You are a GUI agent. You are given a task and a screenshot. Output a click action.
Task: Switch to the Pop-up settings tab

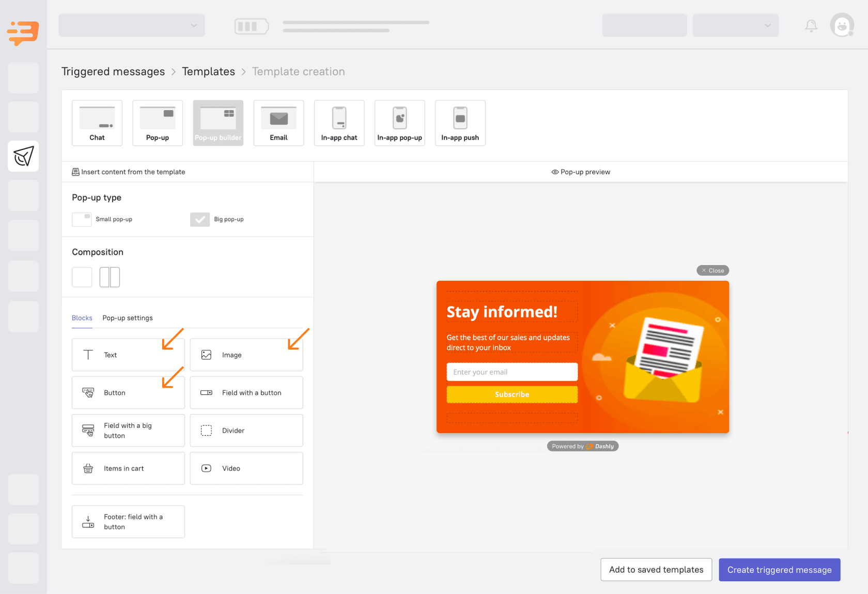coord(127,318)
